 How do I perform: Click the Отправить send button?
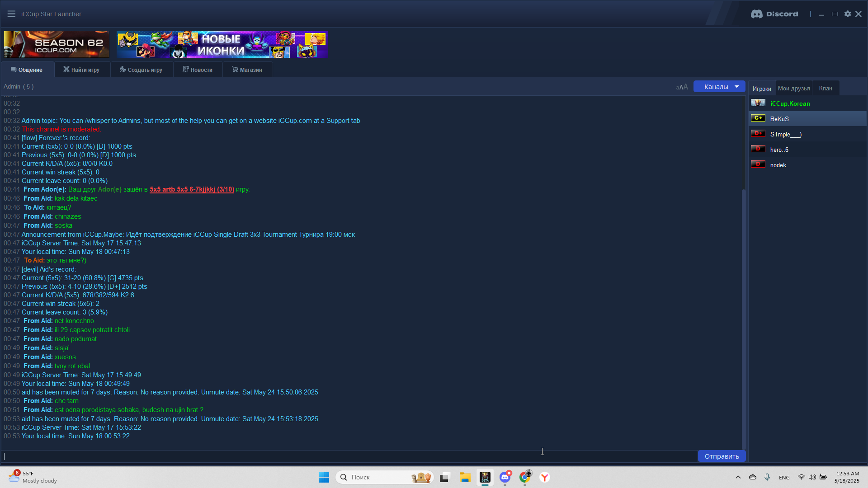tap(722, 456)
